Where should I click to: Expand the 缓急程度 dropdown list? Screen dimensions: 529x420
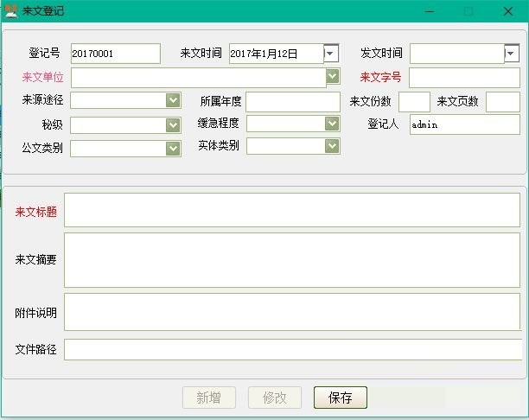click(332, 124)
